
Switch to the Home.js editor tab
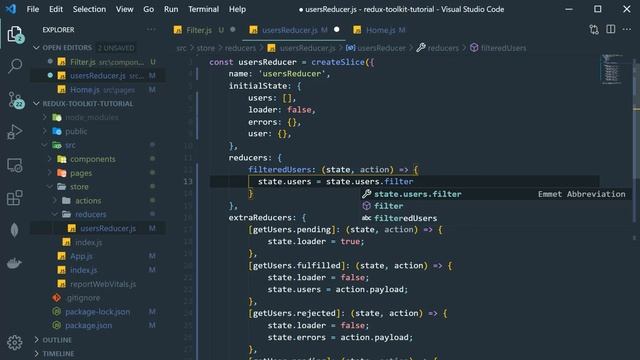click(380, 30)
